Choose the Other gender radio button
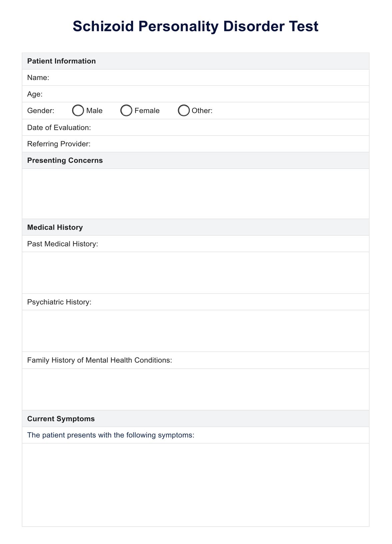Viewport: 392px width, 544px height. [184, 110]
